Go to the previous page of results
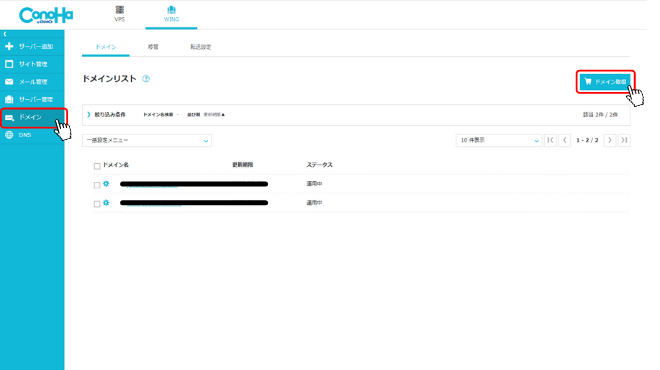This screenshot has width=660, height=370. point(565,140)
